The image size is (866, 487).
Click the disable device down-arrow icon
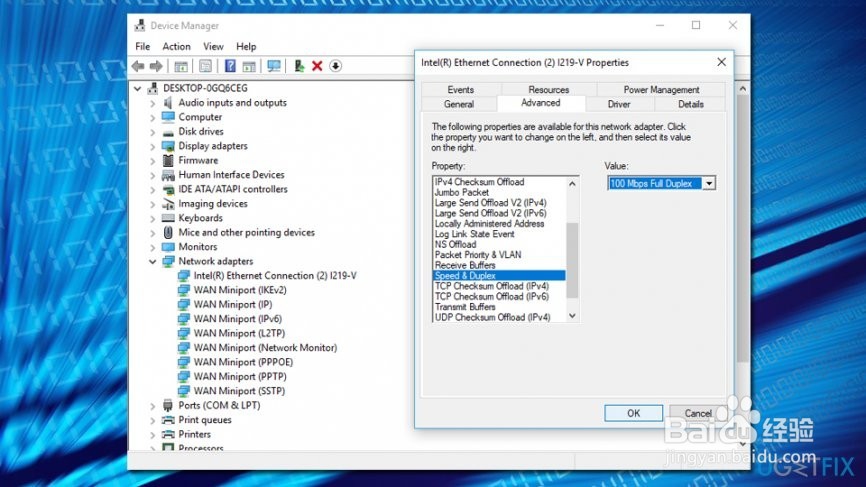pyautogui.click(x=335, y=66)
